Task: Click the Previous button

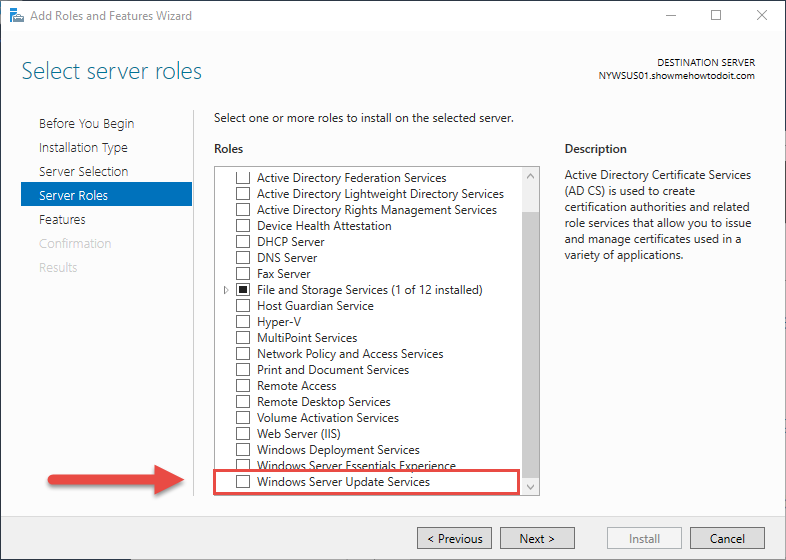Action: (454, 538)
